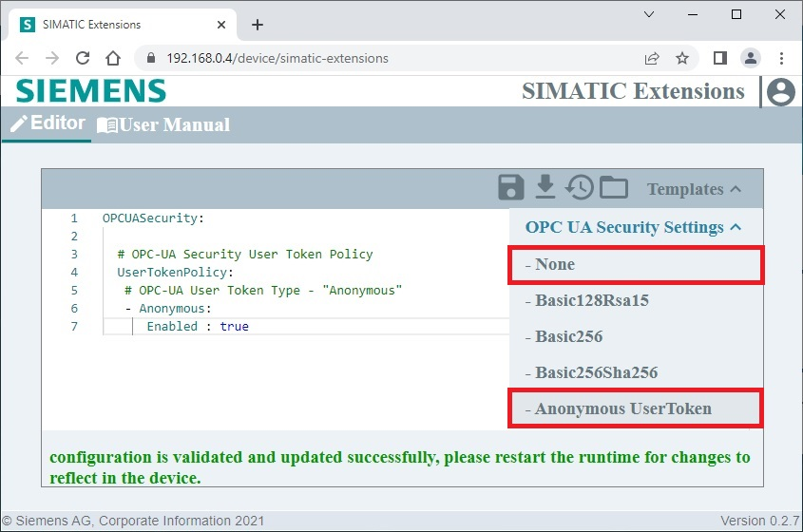Click the share page icon in address bar
This screenshot has width=803, height=532.
coord(651,58)
